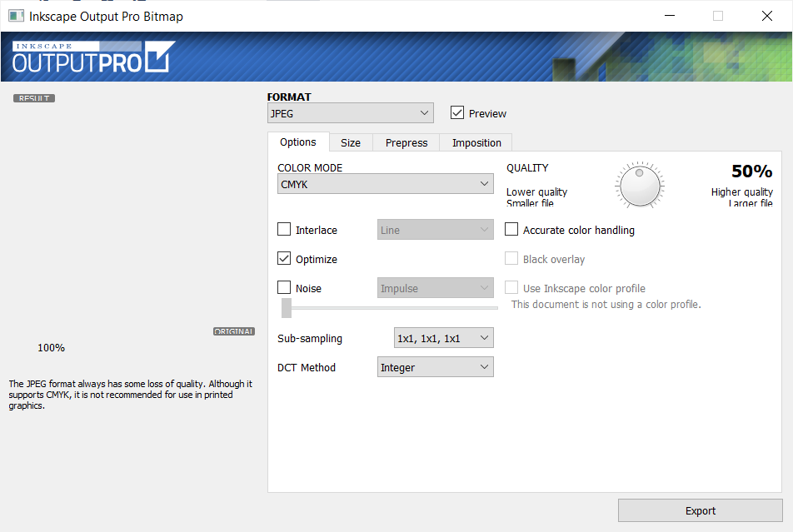Screen dimensions: 793x532
Task: Minimize the Inkscape Output Pro window
Action: click(x=670, y=16)
